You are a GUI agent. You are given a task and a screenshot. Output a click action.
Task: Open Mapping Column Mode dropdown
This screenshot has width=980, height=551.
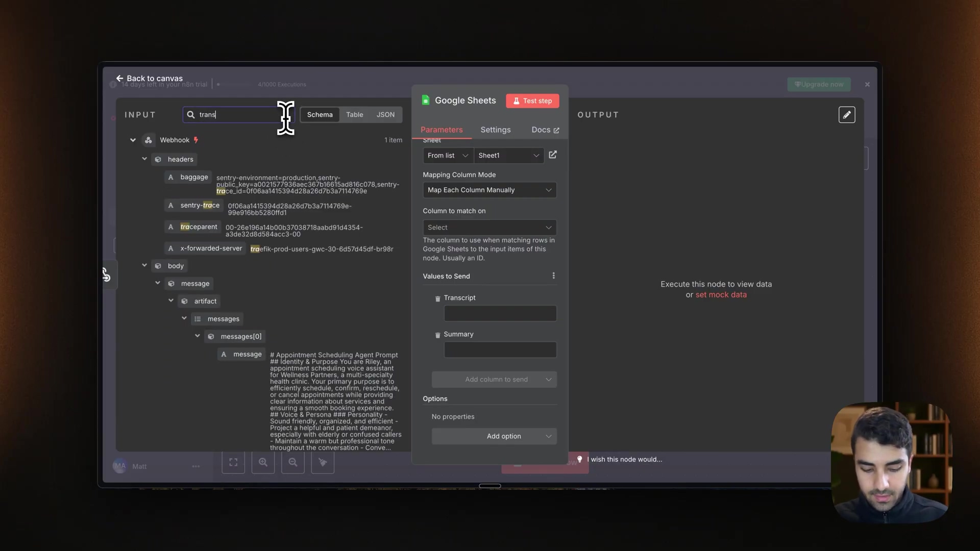[x=489, y=190]
